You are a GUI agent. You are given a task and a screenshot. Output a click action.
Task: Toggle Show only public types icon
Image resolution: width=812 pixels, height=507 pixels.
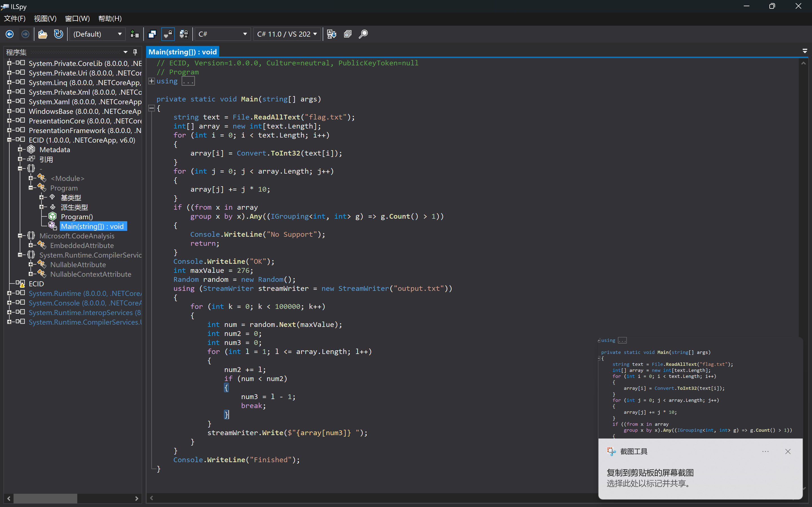[152, 34]
